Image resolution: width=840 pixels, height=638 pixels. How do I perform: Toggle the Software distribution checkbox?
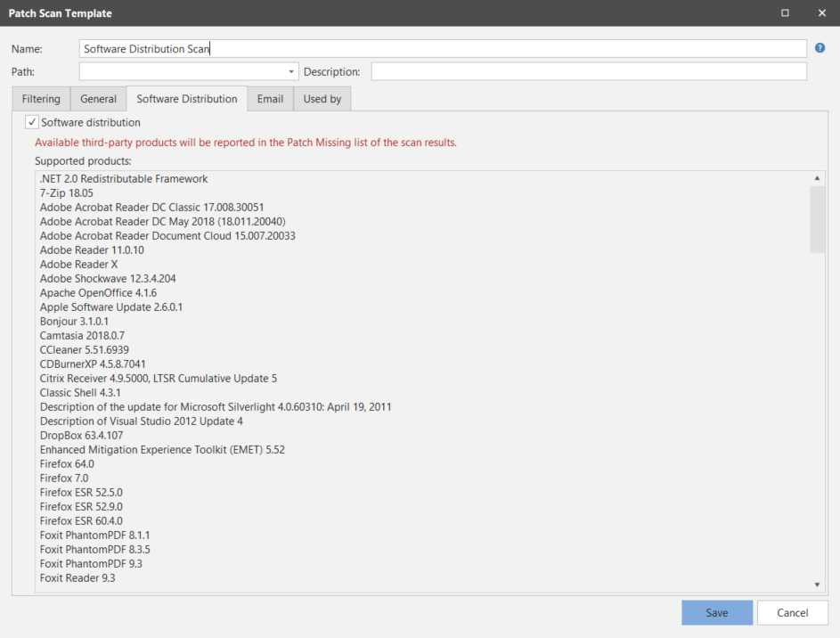pyautogui.click(x=31, y=122)
